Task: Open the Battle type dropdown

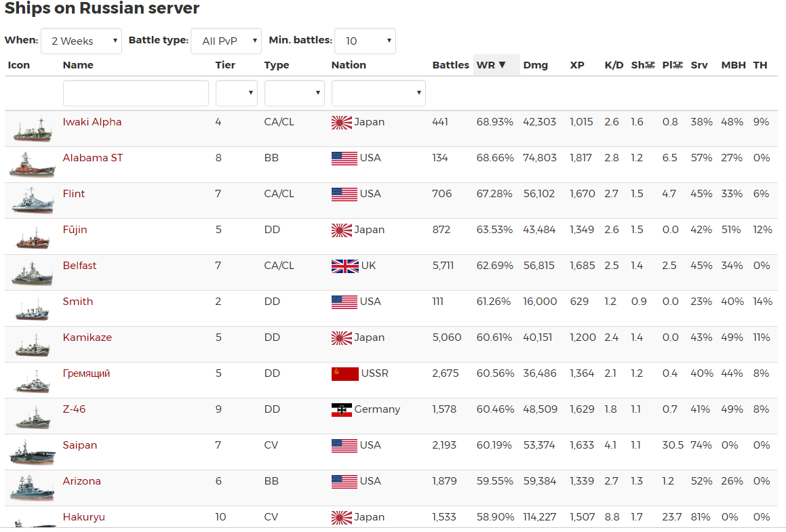Action: (226, 41)
